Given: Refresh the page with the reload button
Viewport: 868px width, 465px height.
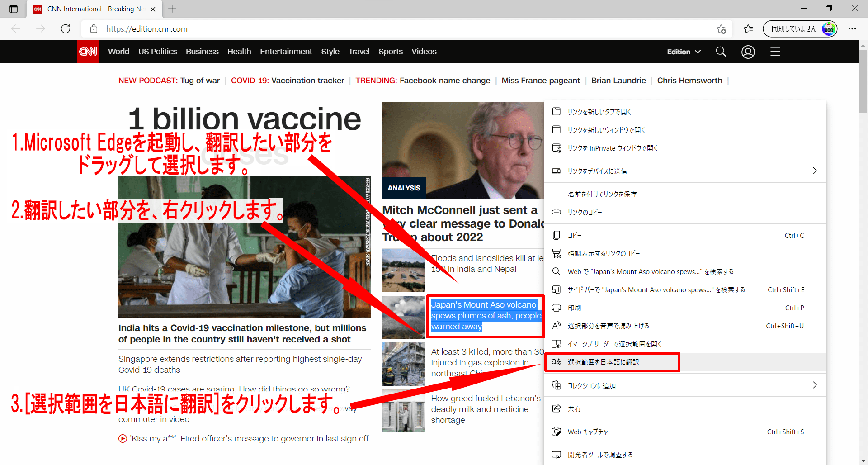Looking at the screenshot, I should pyautogui.click(x=66, y=29).
